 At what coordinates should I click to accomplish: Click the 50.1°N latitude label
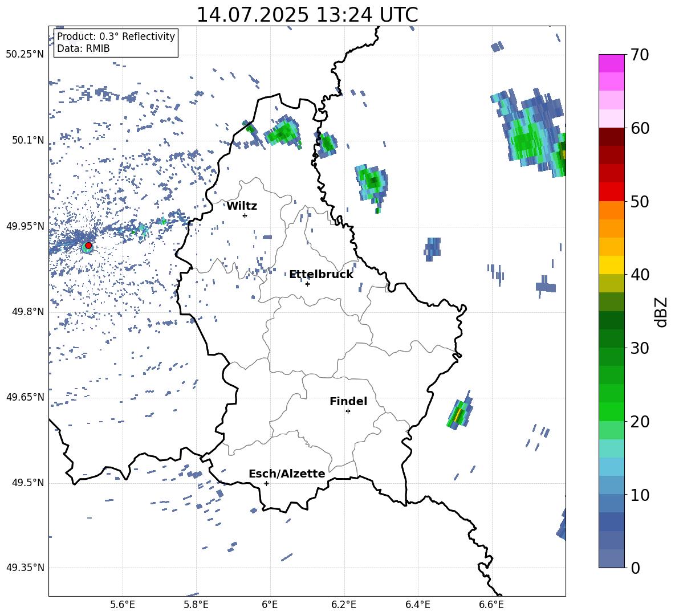pos(27,140)
